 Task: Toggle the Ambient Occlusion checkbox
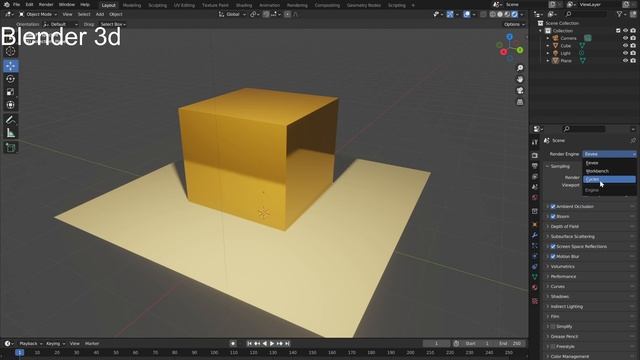(x=553, y=207)
